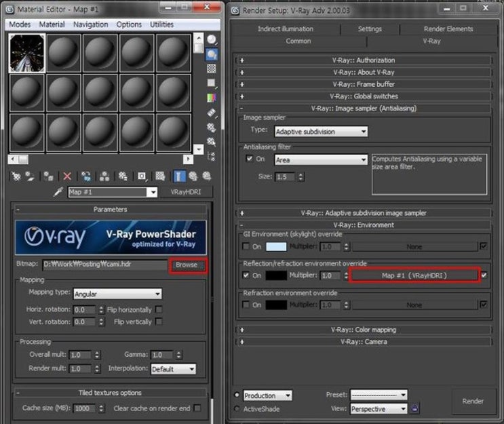
Task: Click the Render button
Action: pos(473,401)
